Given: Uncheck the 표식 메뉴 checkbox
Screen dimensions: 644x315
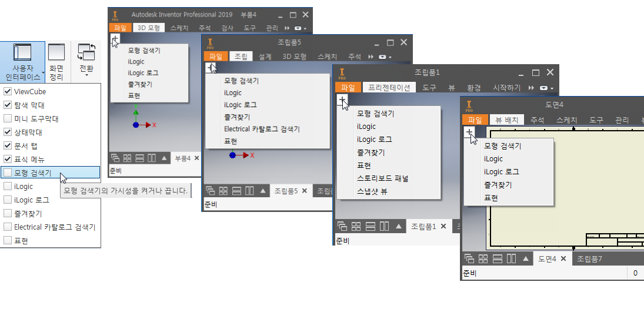Looking at the screenshot, I should point(8,160).
